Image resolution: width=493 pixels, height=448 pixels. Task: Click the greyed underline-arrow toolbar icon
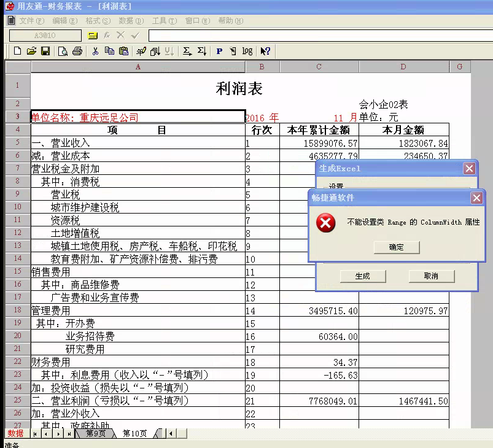(169, 51)
